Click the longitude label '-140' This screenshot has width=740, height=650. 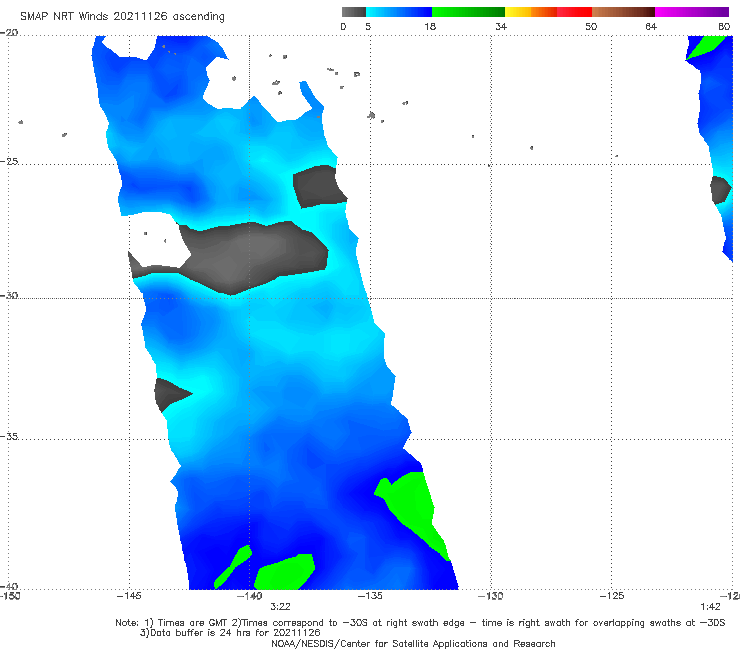click(250, 596)
